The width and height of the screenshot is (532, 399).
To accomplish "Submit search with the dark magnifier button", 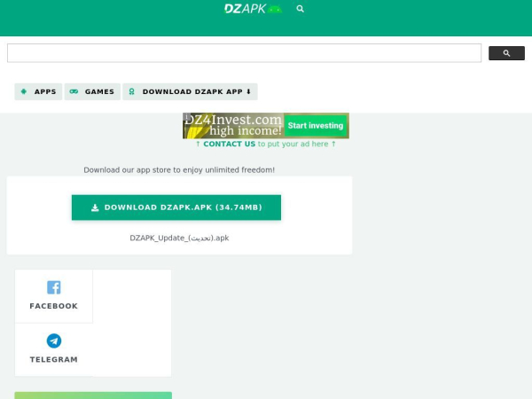I will tap(506, 53).
